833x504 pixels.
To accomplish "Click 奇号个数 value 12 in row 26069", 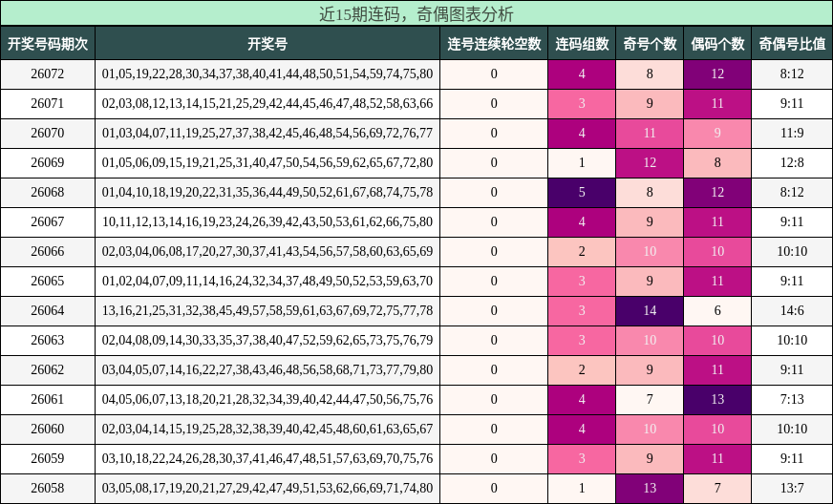I will coord(650,163).
